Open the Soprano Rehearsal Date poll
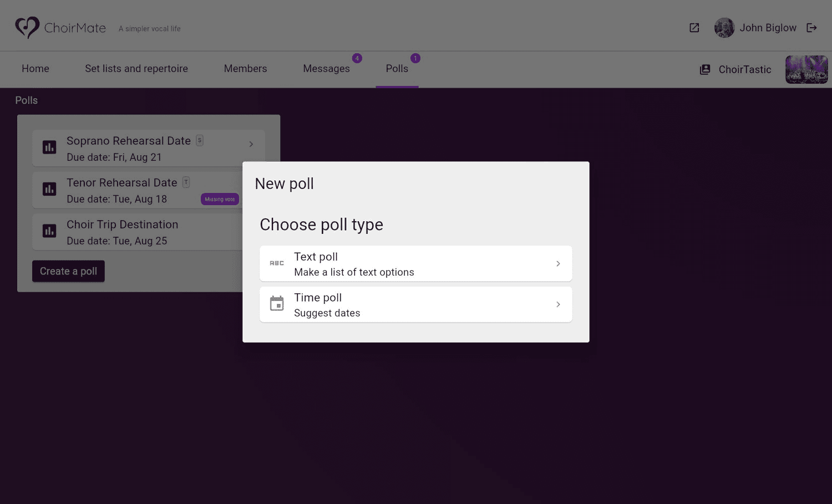 (149, 148)
